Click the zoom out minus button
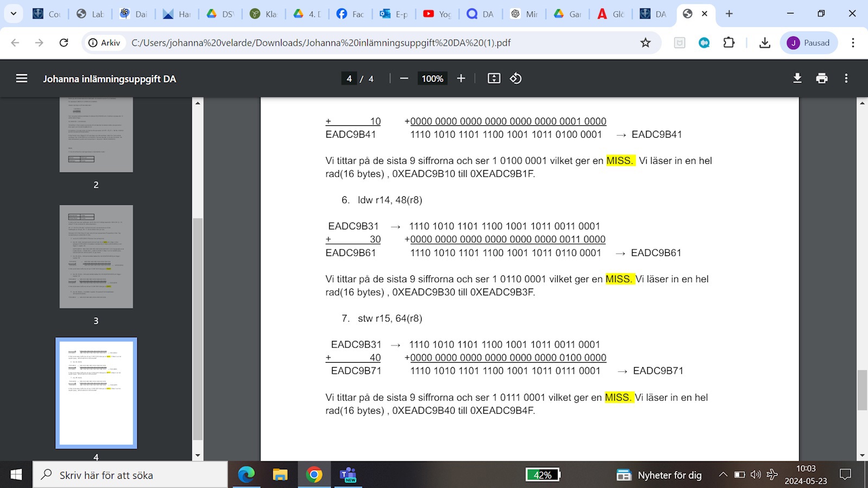The height and width of the screenshot is (488, 868). coord(404,79)
